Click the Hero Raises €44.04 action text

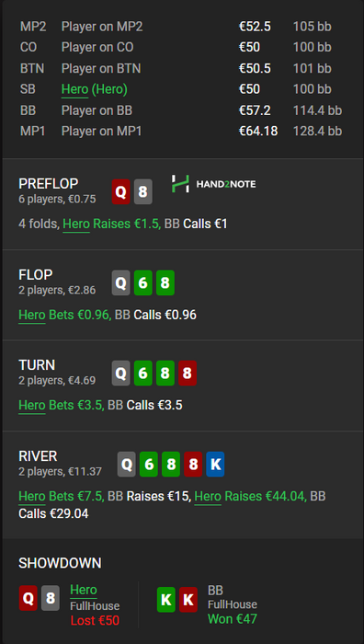click(x=250, y=496)
